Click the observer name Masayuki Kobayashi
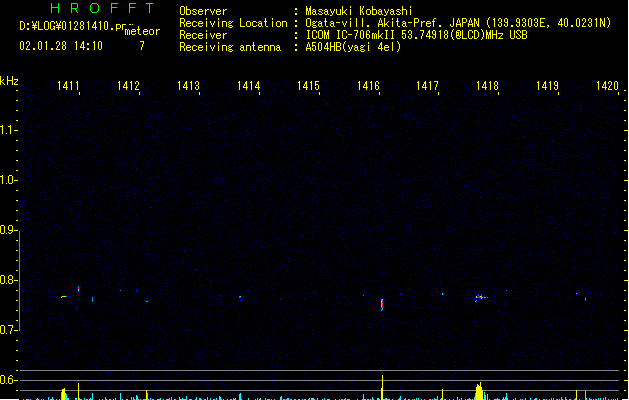This screenshot has height=400, width=629. pyautogui.click(x=359, y=11)
